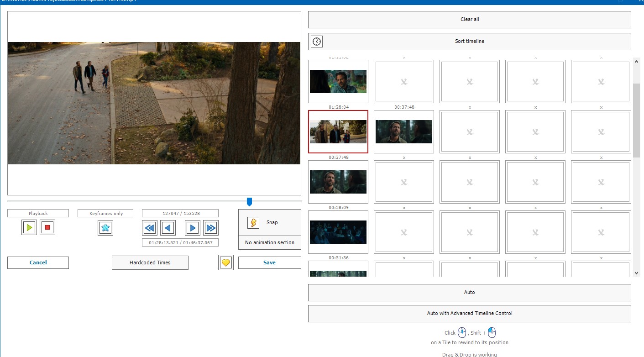Click Auto with Advanced Timeline Control
The height and width of the screenshot is (357, 644).
[x=470, y=314]
